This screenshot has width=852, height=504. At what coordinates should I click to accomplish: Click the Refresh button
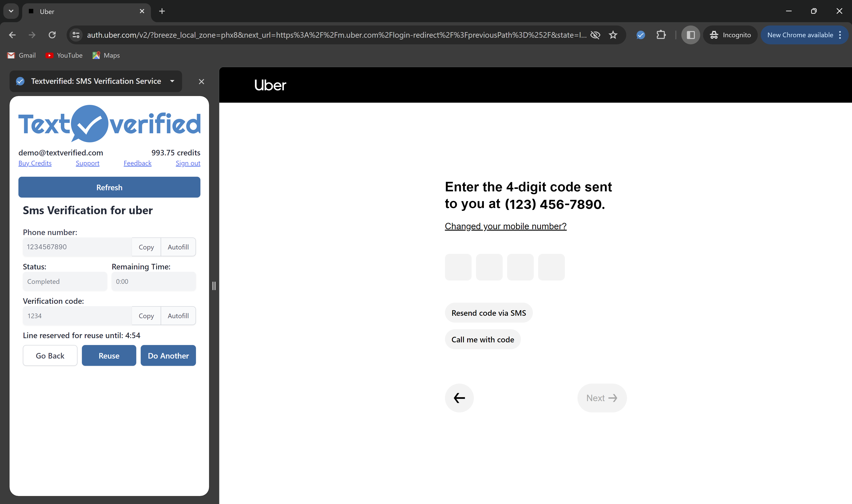coord(109,187)
